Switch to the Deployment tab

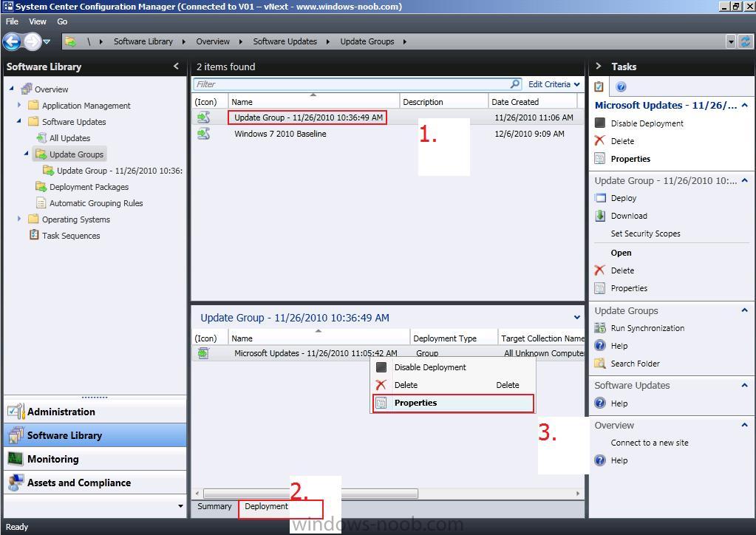pos(266,507)
